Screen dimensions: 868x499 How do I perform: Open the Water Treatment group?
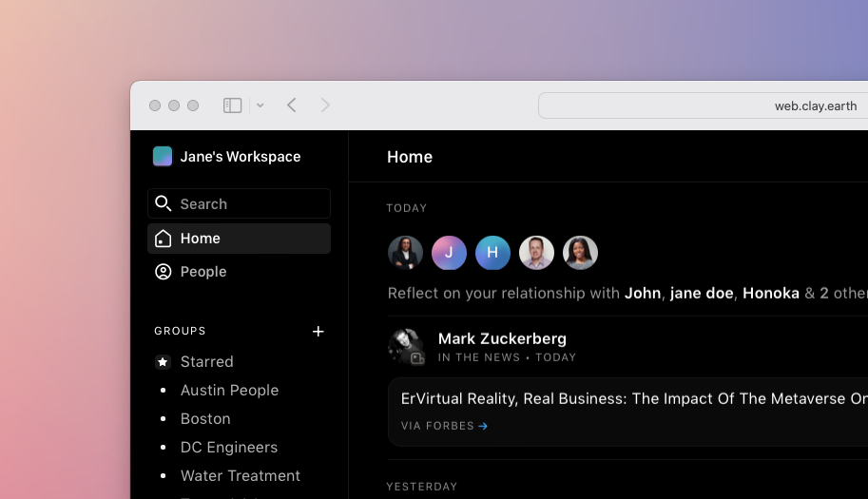click(x=241, y=476)
